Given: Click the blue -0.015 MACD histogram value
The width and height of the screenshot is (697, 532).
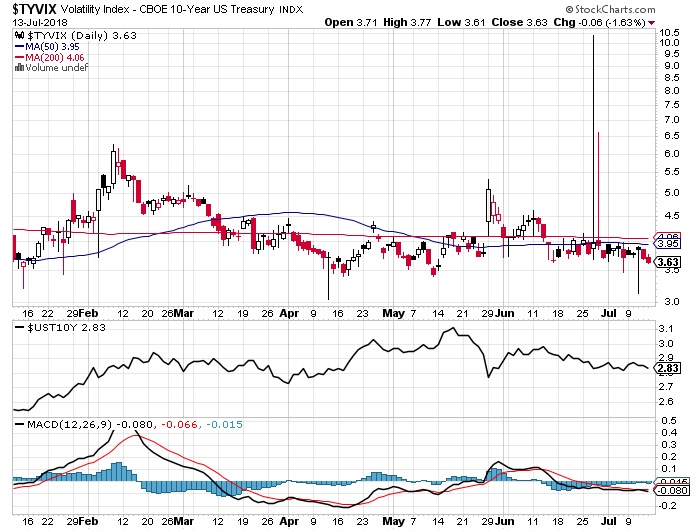Looking at the screenshot, I should 224,424.
